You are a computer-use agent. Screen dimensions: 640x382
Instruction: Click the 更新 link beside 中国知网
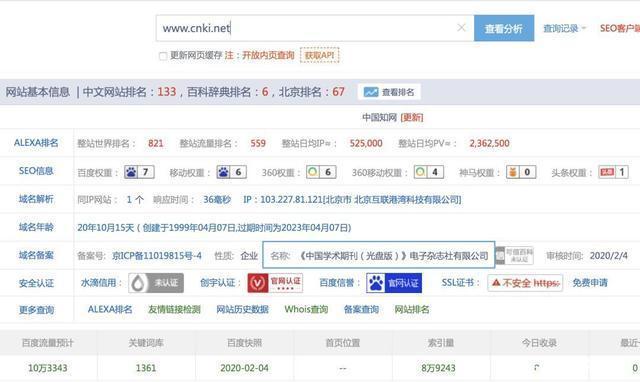[412, 118]
